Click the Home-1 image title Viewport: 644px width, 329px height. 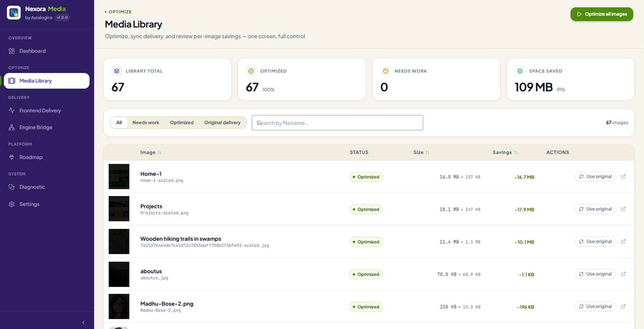click(151, 174)
